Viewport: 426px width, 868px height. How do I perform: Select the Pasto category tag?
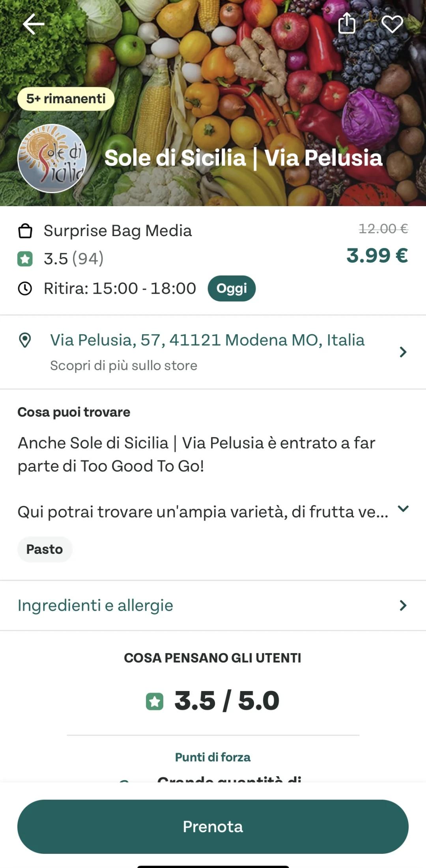(45, 549)
